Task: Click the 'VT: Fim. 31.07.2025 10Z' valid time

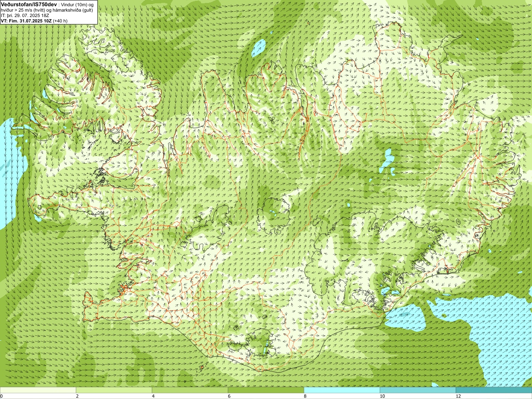Action: 26,21
